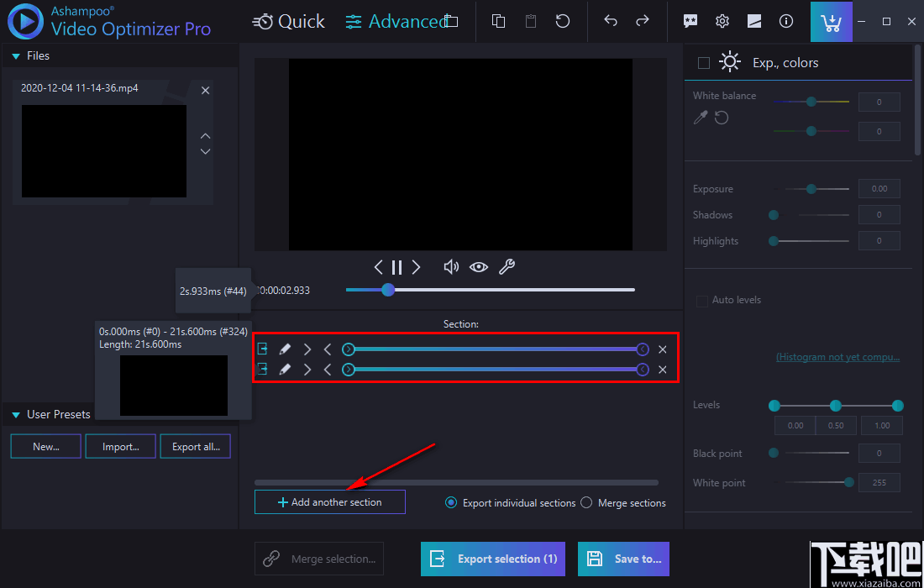924x588 pixels.
Task: Select the wrench tool below the preview
Action: 507,266
